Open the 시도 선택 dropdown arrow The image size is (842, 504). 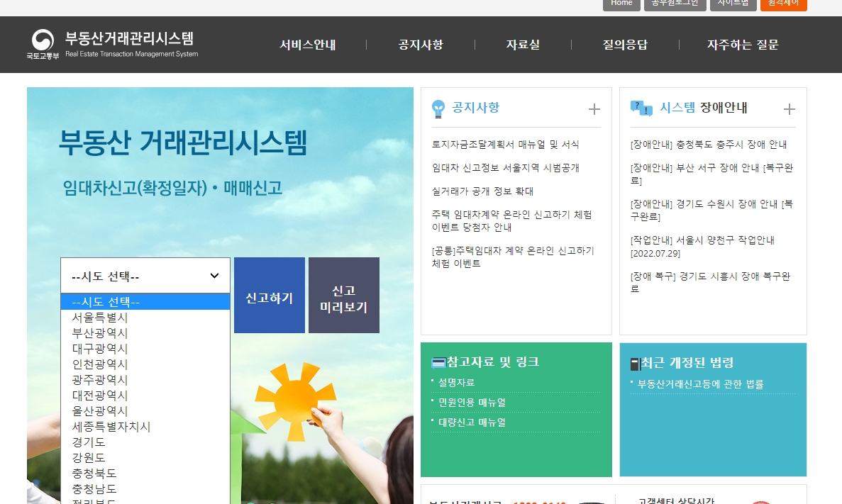pyautogui.click(x=214, y=276)
